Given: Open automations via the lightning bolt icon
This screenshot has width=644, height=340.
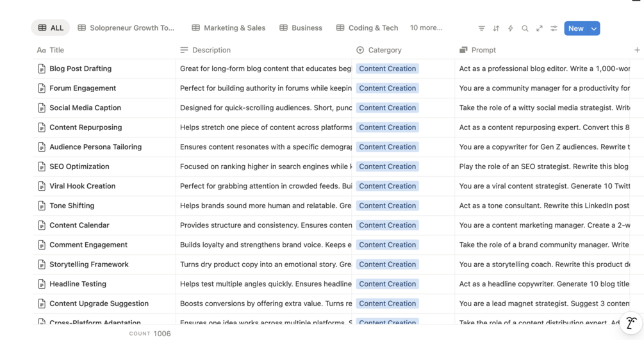Looking at the screenshot, I should 511,28.
